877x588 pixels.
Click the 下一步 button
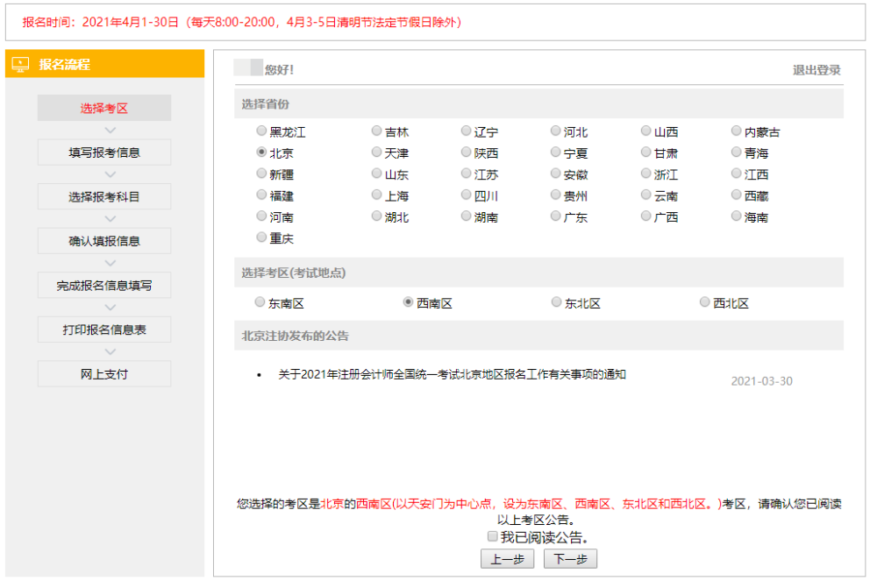coord(571,559)
